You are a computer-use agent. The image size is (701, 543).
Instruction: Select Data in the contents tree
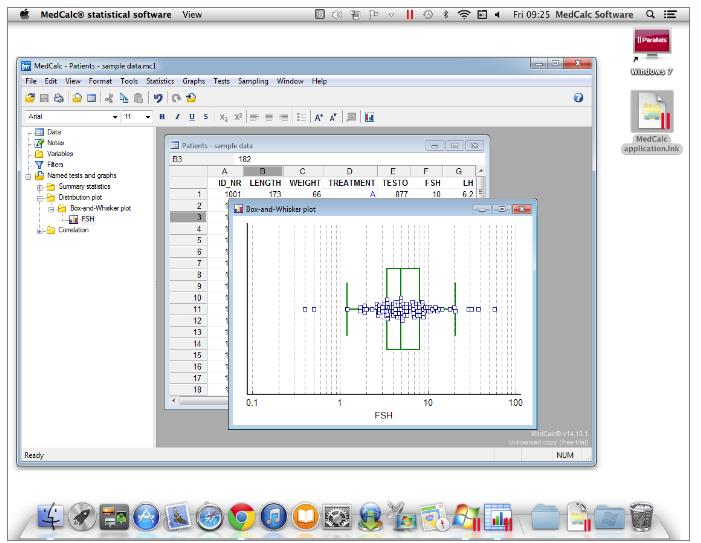(x=54, y=132)
